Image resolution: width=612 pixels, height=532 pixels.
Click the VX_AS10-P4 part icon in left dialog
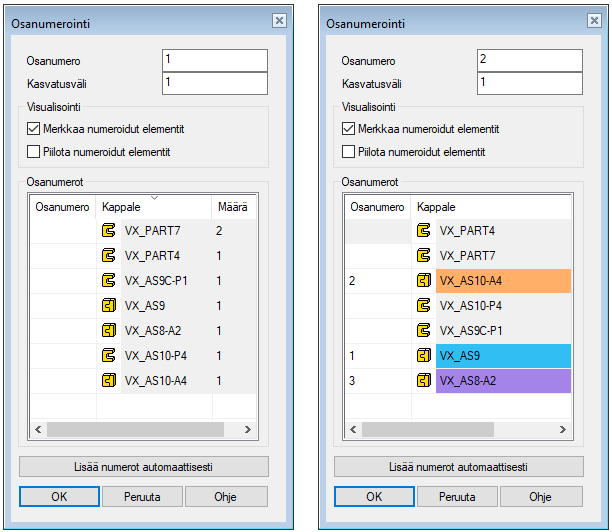pos(109,356)
